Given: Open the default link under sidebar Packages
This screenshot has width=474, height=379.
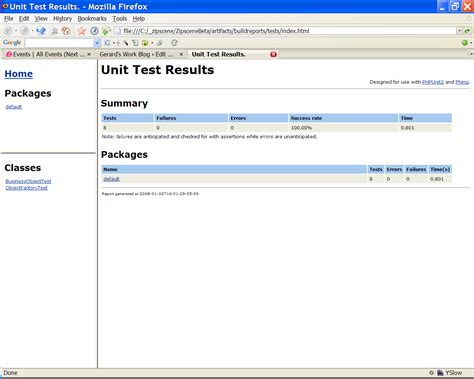Looking at the screenshot, I should point(14,107).
